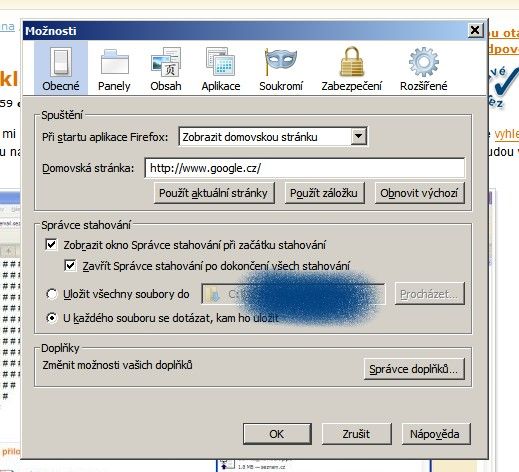This screenshot has height=472, width=519.
Task: Click the Domovská stránka URL field
Action: (305, 168)
